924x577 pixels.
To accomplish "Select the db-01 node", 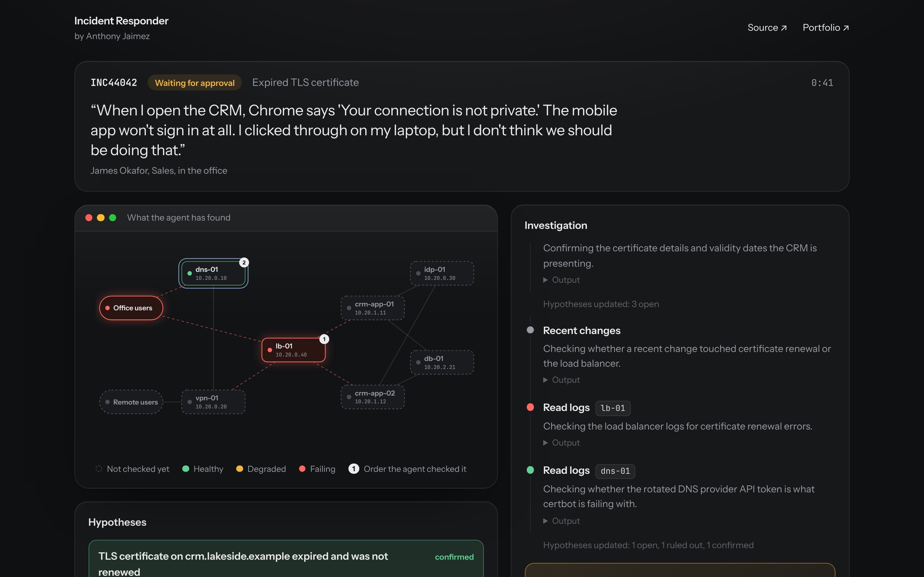I will pos(442,362).
